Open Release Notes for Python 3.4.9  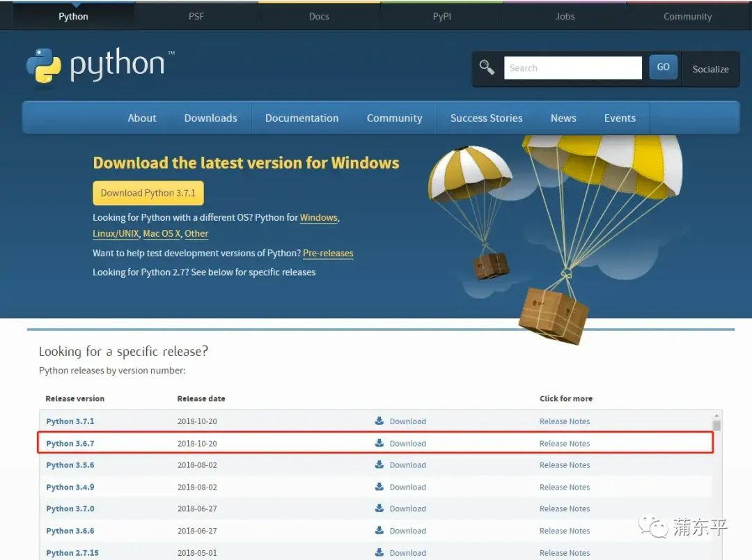(x=565, y=487)
